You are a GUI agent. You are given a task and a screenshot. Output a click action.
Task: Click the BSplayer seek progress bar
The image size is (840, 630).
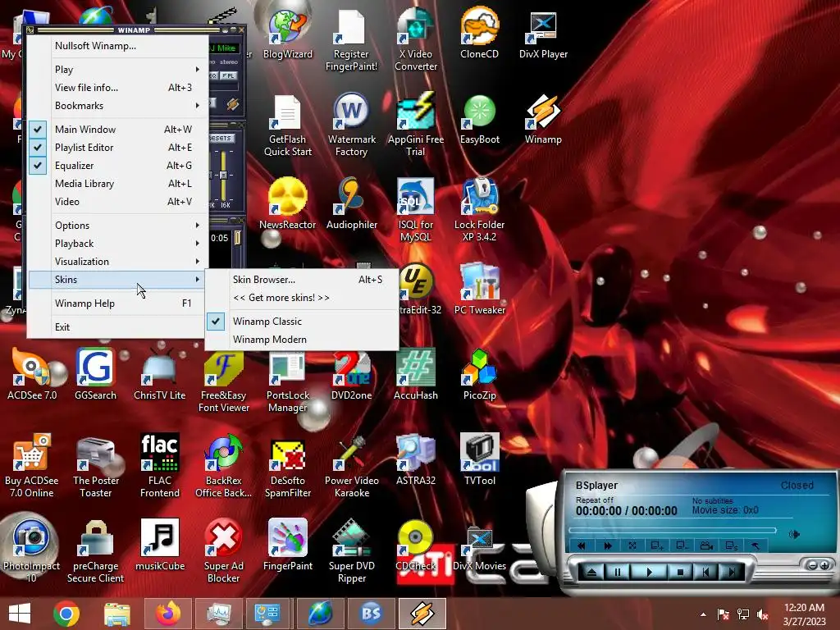point(673,531)
